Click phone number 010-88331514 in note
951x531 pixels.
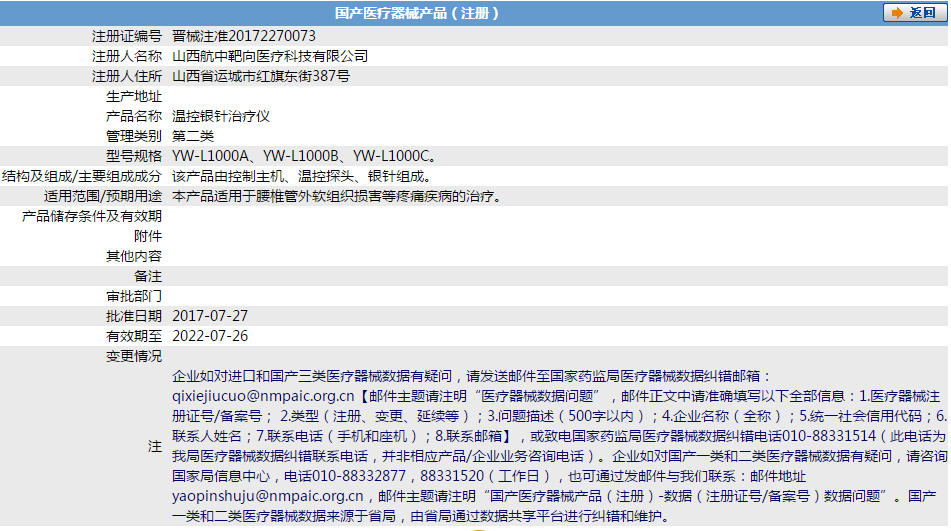click(829, 436)
